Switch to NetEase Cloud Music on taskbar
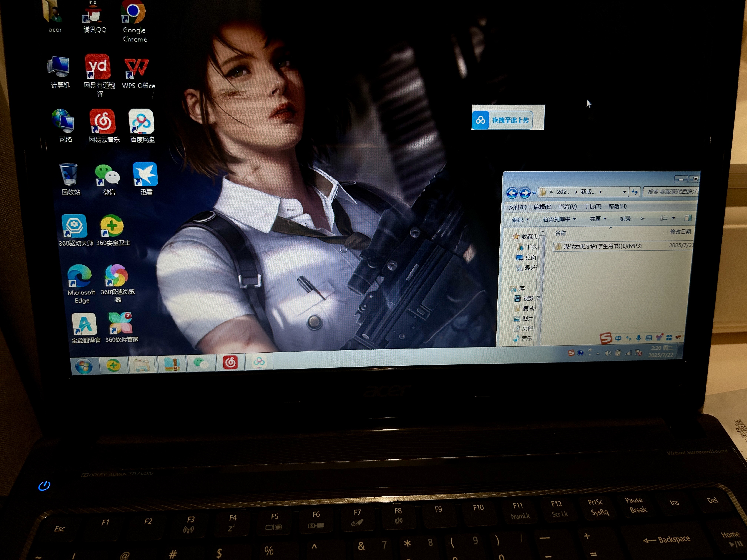This screenshot has width=747, height=560. tap(230, 363)
